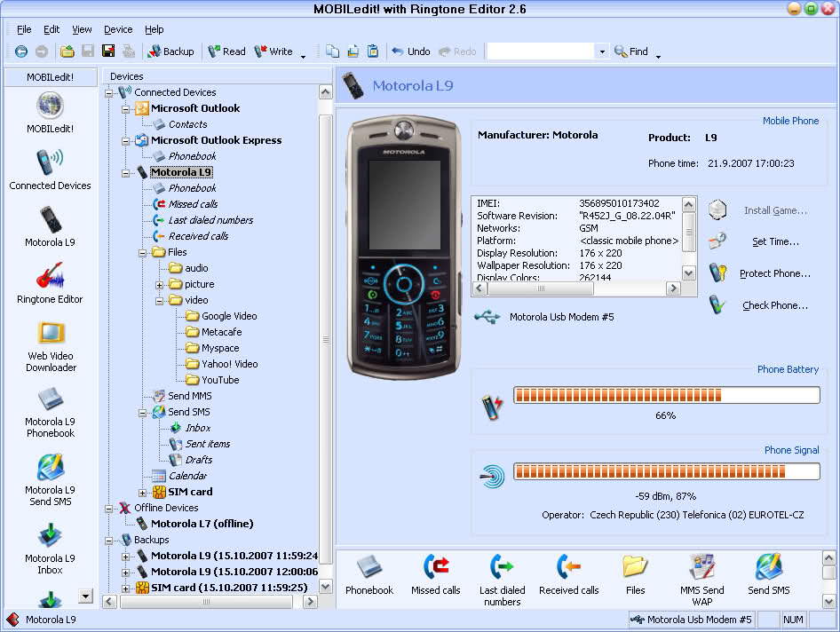Click the Set Time... button

pyautogui.click(x=774, y=241)
